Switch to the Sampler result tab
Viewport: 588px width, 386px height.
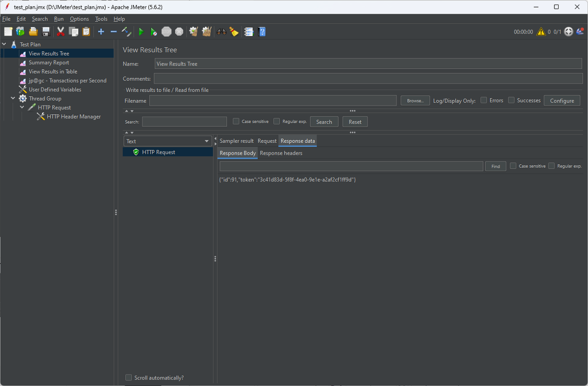tap(237, 141)
